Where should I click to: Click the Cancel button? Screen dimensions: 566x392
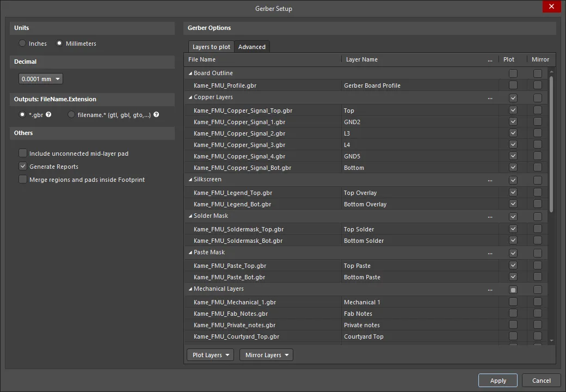coord(541,381)
